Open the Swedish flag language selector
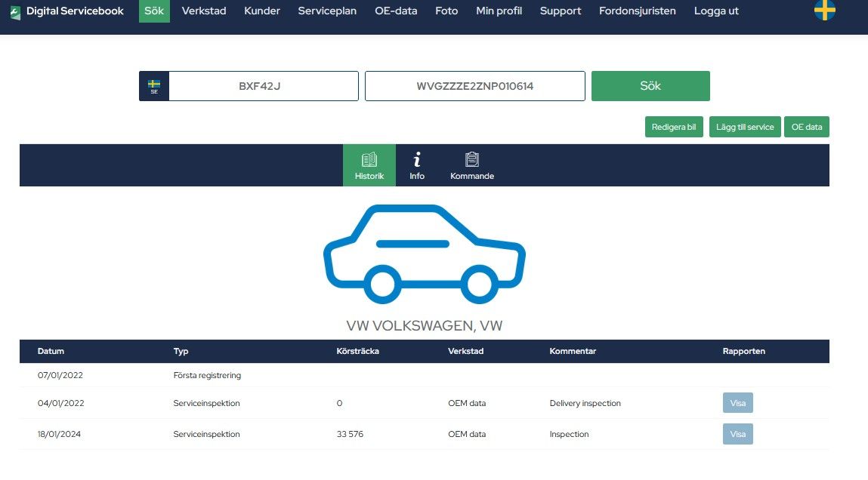The height and width of the screenshot is (480, 868). point(825,9)
